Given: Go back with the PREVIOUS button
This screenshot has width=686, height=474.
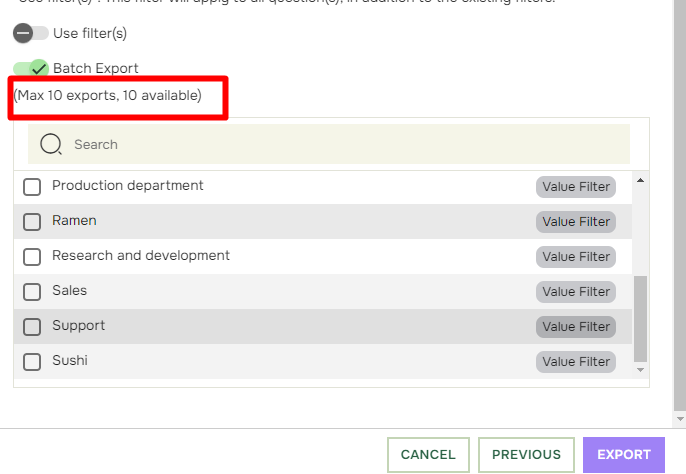Looking at the screenshot, I should tap(526, 455).
